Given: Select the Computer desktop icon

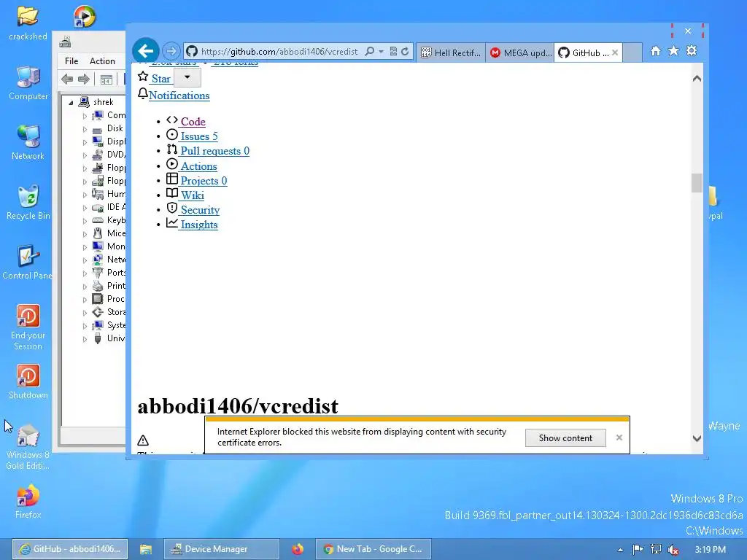Looking at the screenshot, I should point(28,83).
